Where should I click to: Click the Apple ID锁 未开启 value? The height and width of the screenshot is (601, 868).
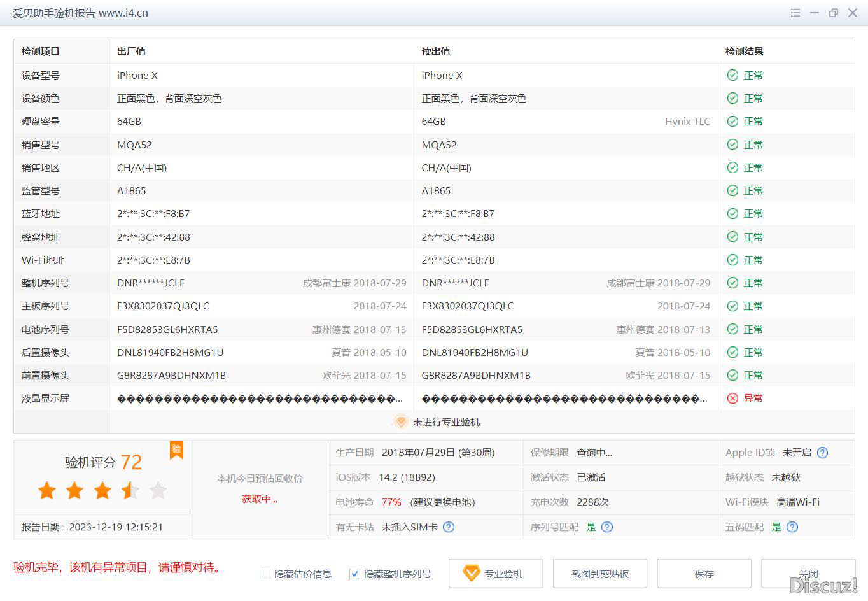click(797, 453)
